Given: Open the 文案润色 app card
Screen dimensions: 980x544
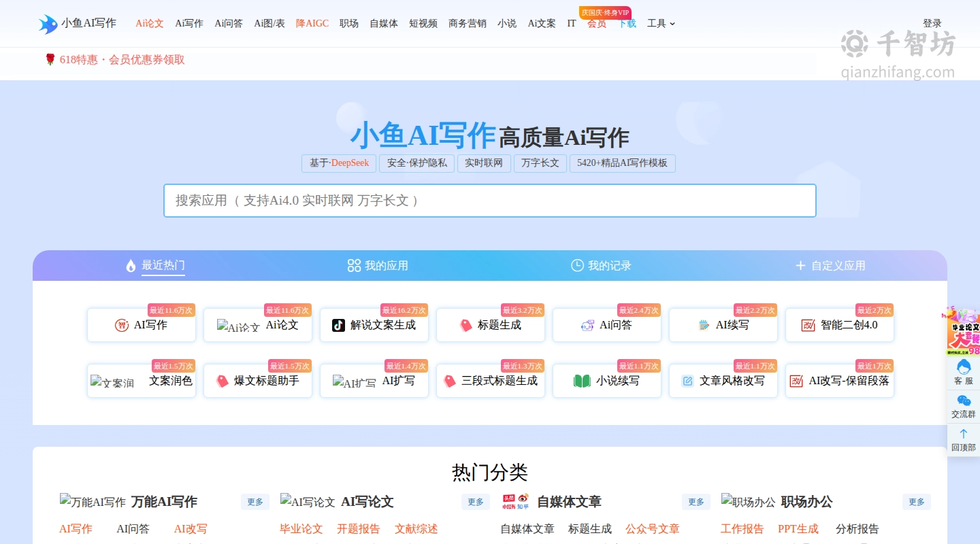Looking at the screenshot, I should click(142, 381).
